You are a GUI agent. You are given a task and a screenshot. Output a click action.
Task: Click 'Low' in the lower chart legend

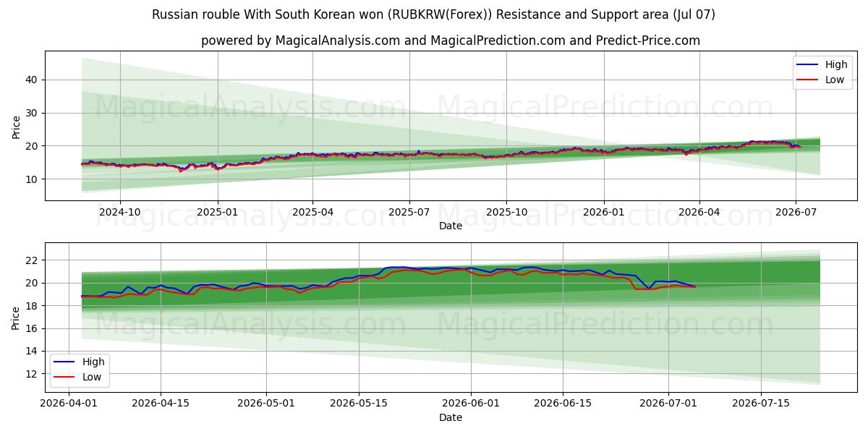pos(92,377)
